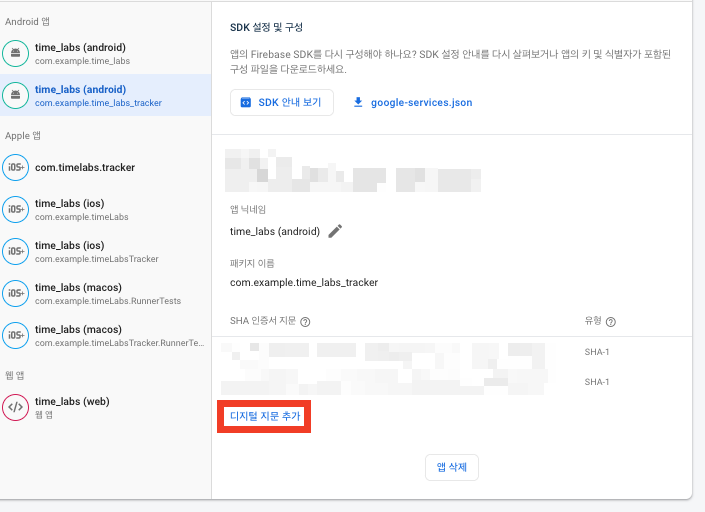Image resolution: width=705 pixels, height=512 pixels.
Task: Edit app nickname with the pencil icon
Action: [335, 231]
